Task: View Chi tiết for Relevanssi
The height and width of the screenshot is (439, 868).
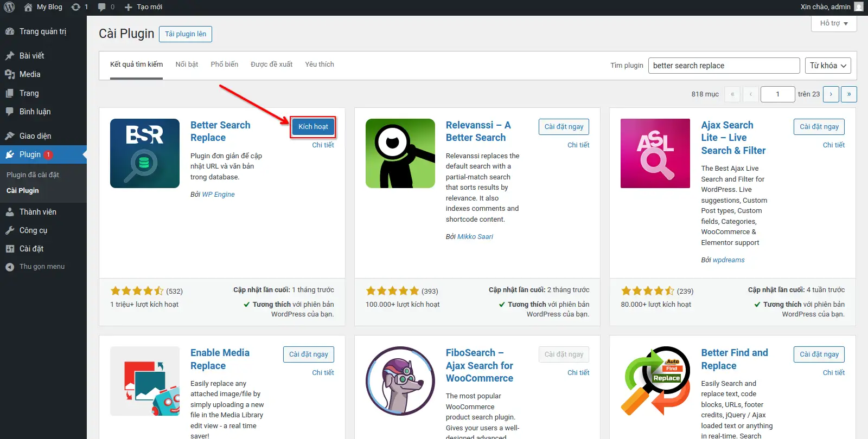Action: pos(578,145)
